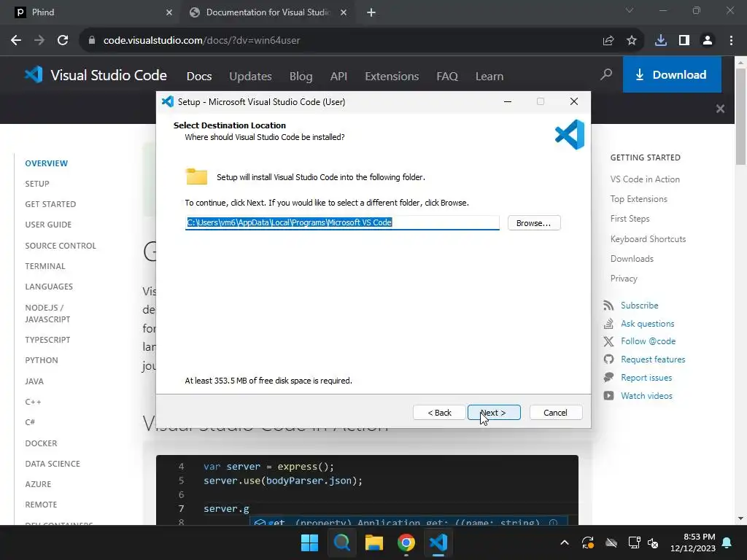This screenshot has height=560, width=747.
Task: Go back with the browser back arrow
Action: [16, 41]
